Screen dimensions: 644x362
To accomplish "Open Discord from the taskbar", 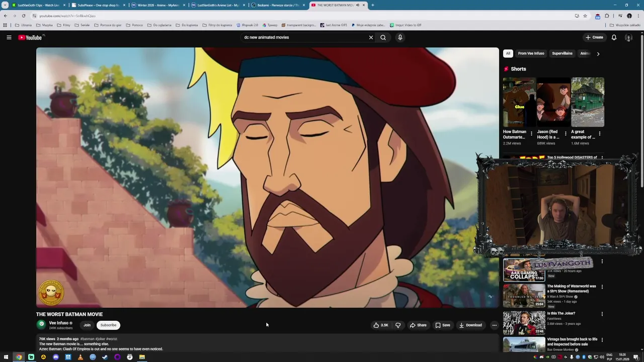I will [55, 357].
